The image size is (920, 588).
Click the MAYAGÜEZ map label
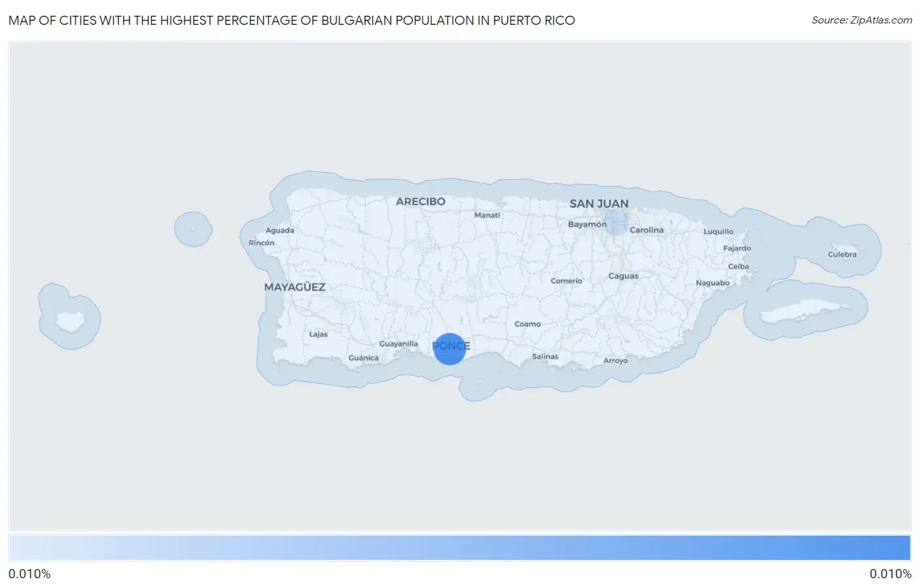pyautogui.click(x=294, y=287)
